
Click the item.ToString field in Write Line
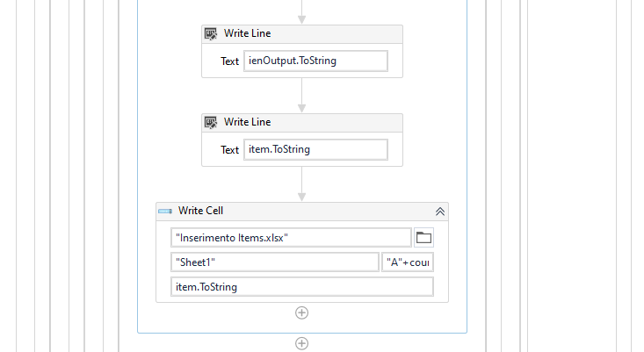point(315,149)
